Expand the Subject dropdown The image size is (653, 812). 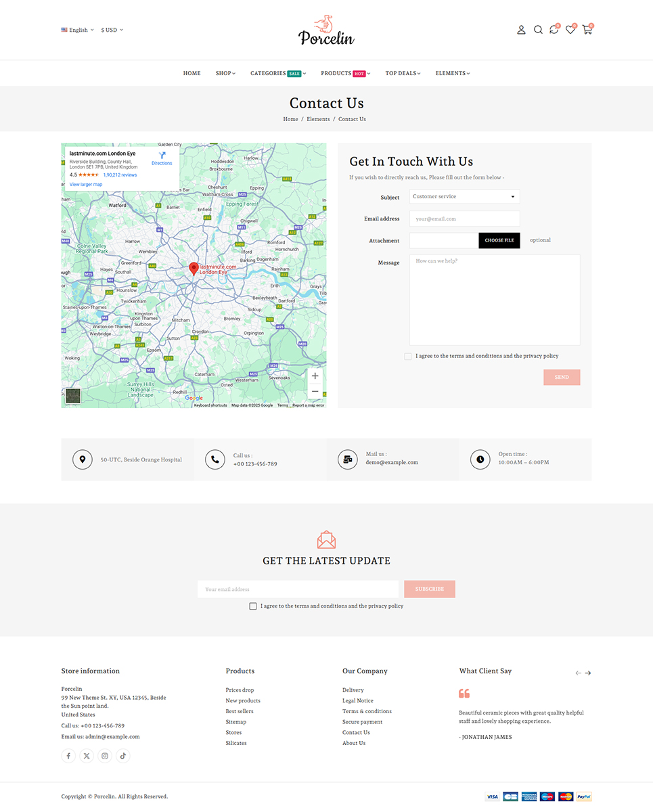pos(464,197)
